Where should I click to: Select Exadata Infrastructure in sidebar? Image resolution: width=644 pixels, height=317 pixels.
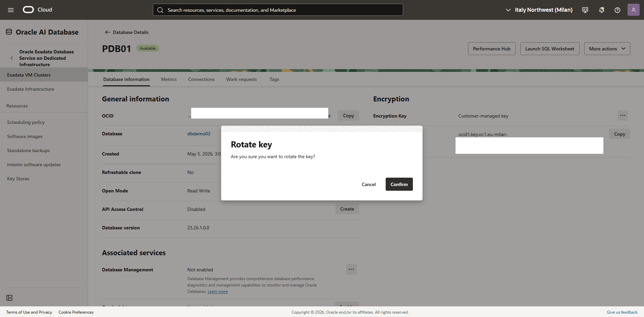click(x=44, y=89)
